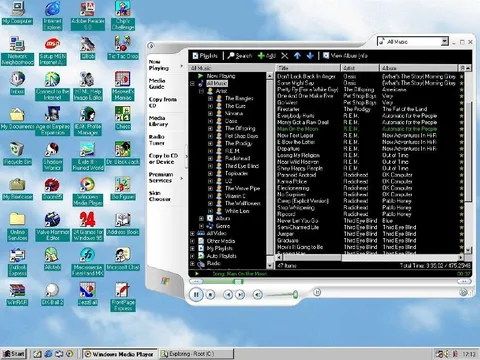Open 24 Games for Windows 95 icon
This screenshot has width=480, height=360.
(88, 227)
